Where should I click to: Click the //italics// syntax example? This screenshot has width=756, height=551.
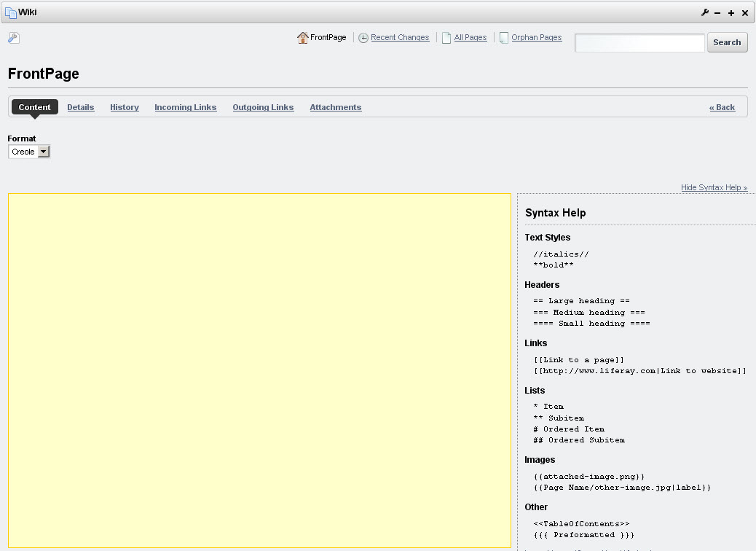tap(561, 254)
